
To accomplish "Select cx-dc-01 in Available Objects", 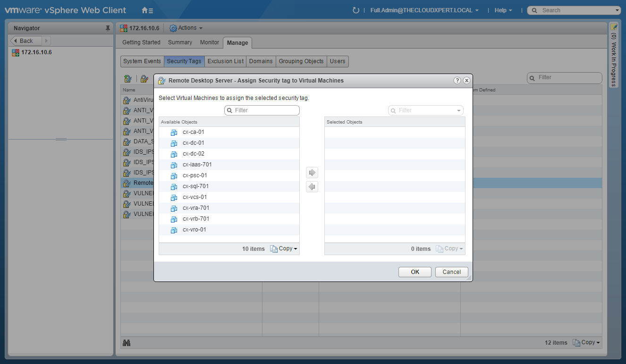I will pyautogui.click(x=193, y=143).
